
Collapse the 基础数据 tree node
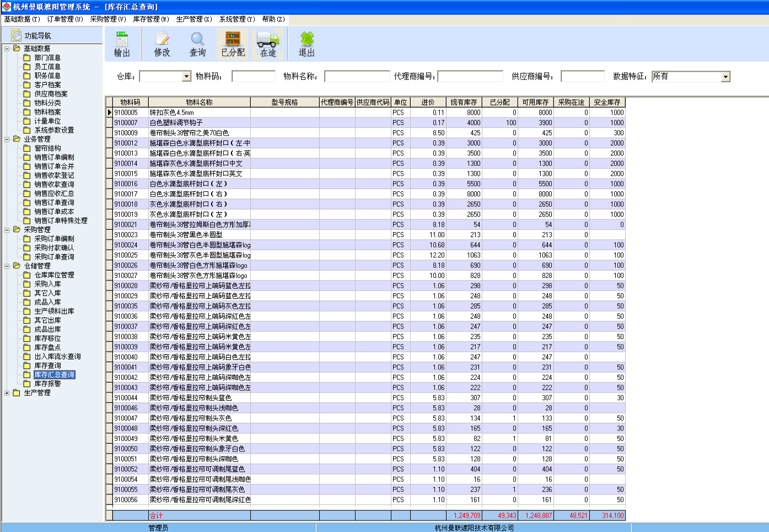pos(7,49)
